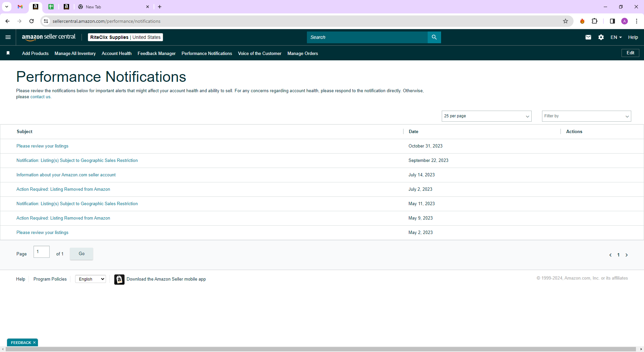Open the Chrome three-dot menu

click(637, 21)
